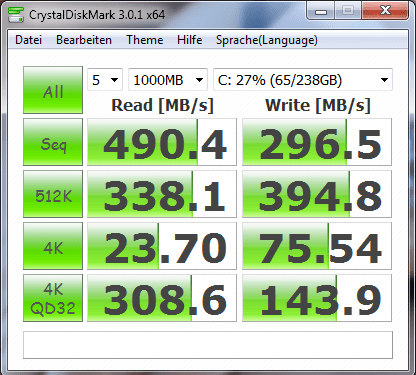Close the CrystalDiskMark window
The width and height of the screenshot is (416, 375).
point(385,11)
